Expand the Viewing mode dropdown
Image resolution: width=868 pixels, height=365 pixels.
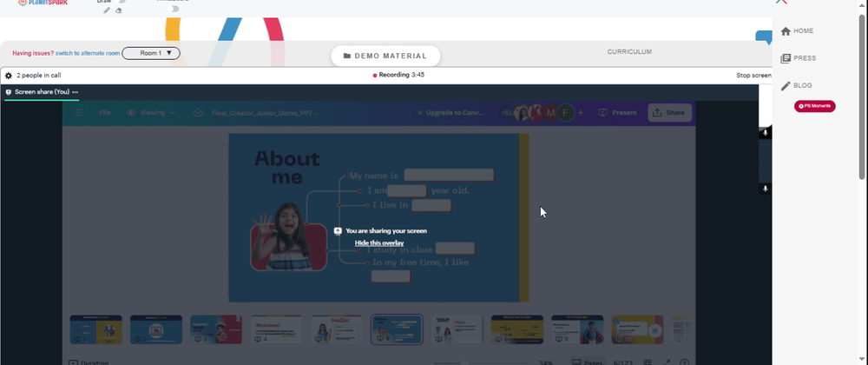click(151, 112)
